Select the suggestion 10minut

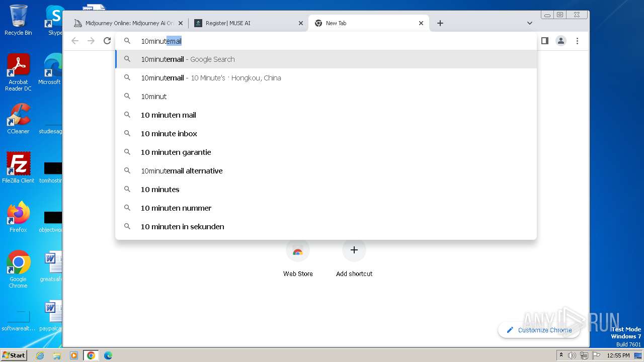coord(326,97)
